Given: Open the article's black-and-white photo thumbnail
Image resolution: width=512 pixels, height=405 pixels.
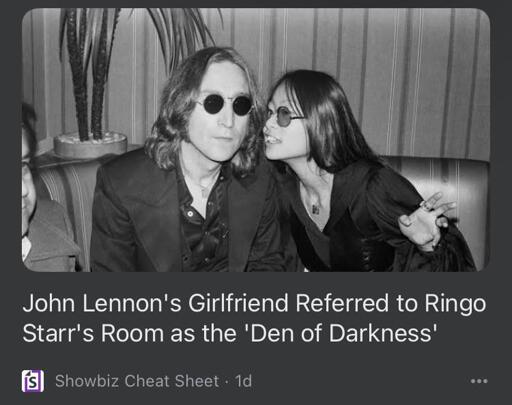Looking at the screenshot, I should [256, 140].
